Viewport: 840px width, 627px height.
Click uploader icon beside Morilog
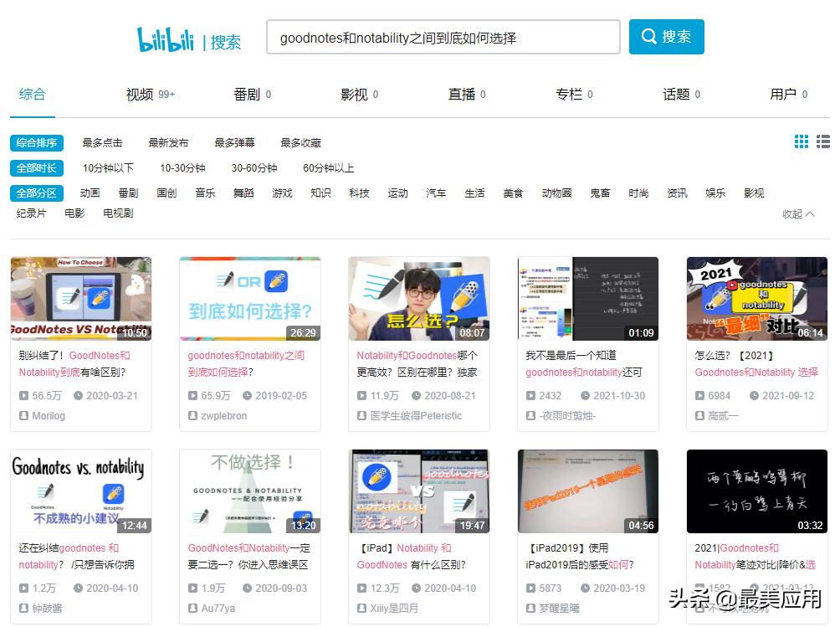pyautogui.click(x=23, y=416)
